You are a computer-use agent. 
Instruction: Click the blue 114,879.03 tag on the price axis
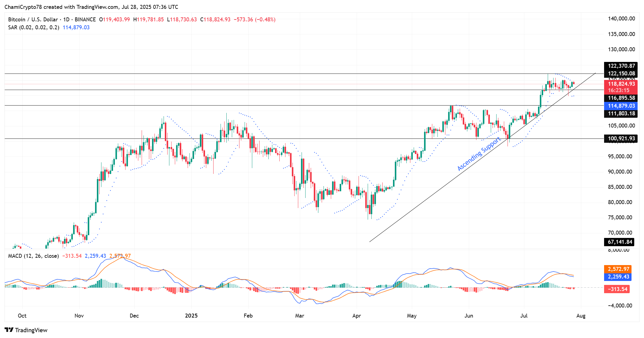pyautogui.click(x=621, y=106)
